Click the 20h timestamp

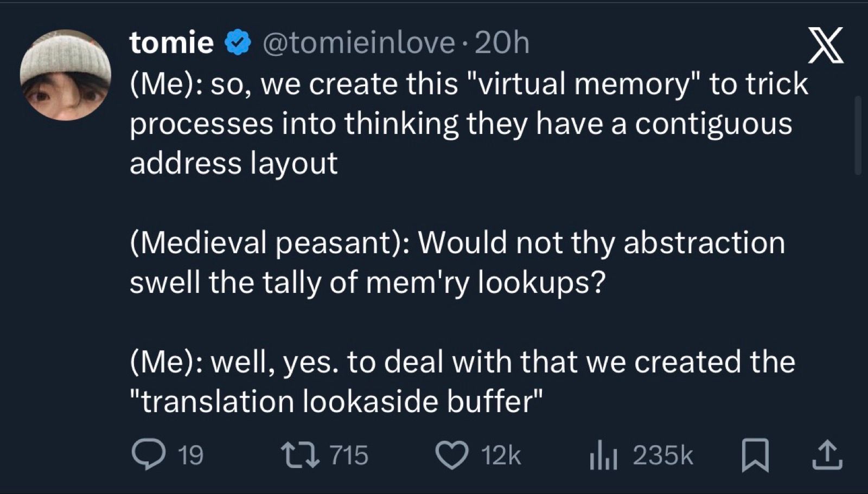502,43
